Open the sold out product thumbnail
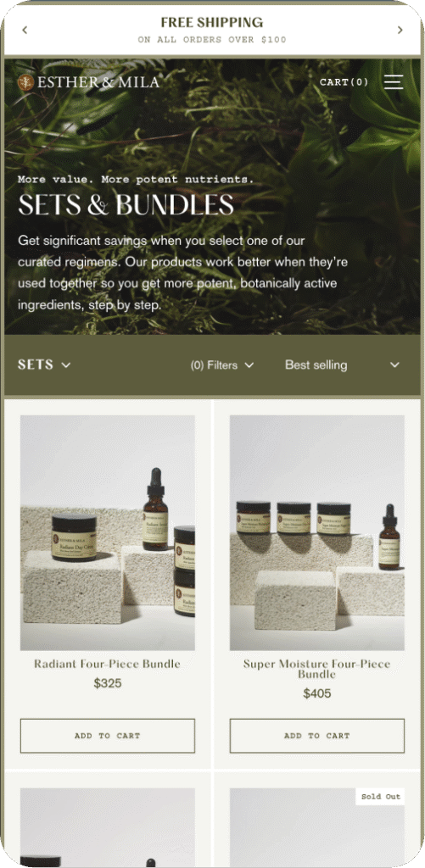The width and height of the screenshot is (425, 868). click(x=317, y=827)
